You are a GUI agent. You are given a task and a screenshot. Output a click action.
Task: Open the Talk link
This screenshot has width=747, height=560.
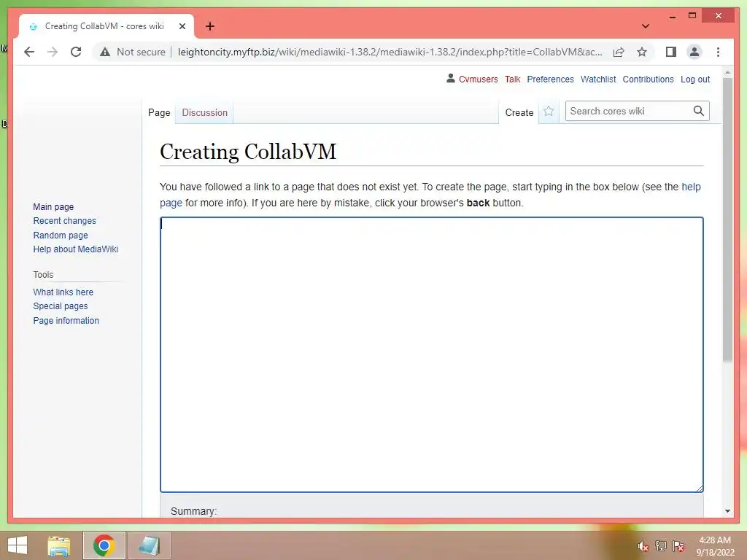tap(513, 79)
